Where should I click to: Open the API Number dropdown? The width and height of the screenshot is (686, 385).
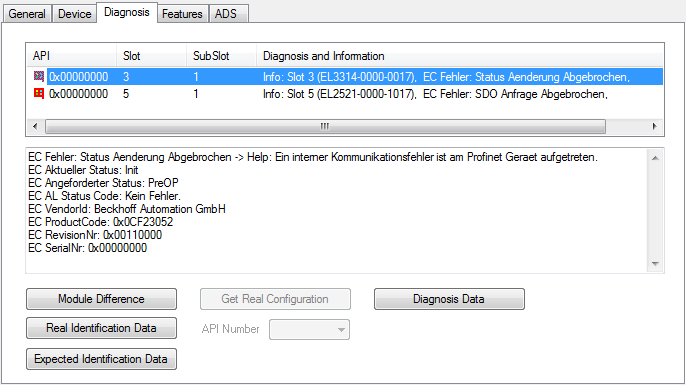[x=309, y=329]
